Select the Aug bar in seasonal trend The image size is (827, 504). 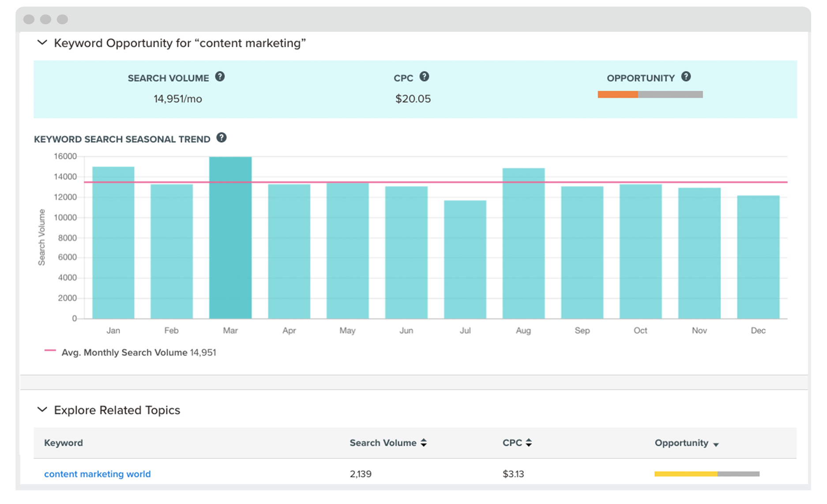(523, 244)
